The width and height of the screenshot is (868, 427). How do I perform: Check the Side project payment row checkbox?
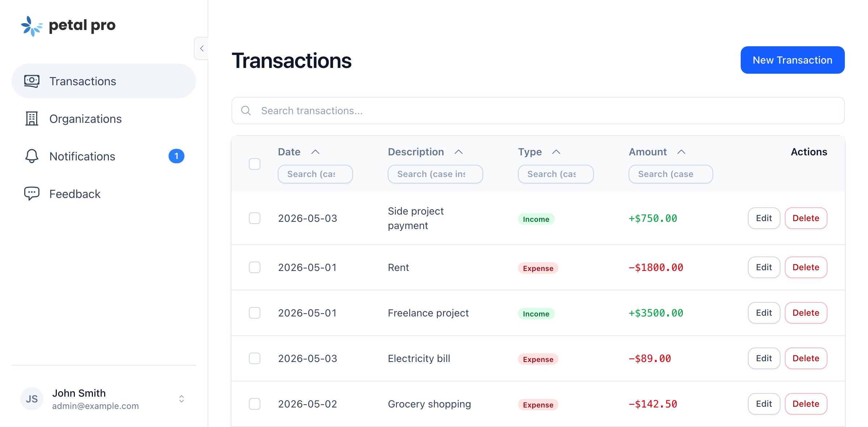pos(255,218)
